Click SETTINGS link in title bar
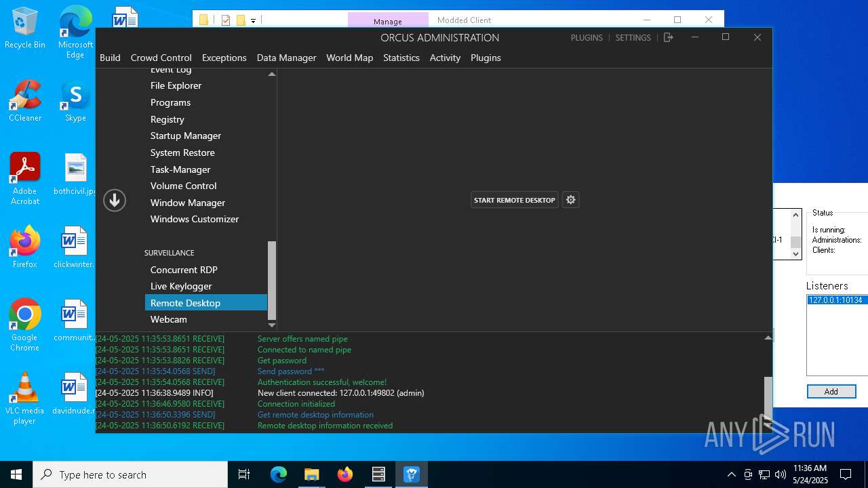868x488 pixels. point(633,38)
